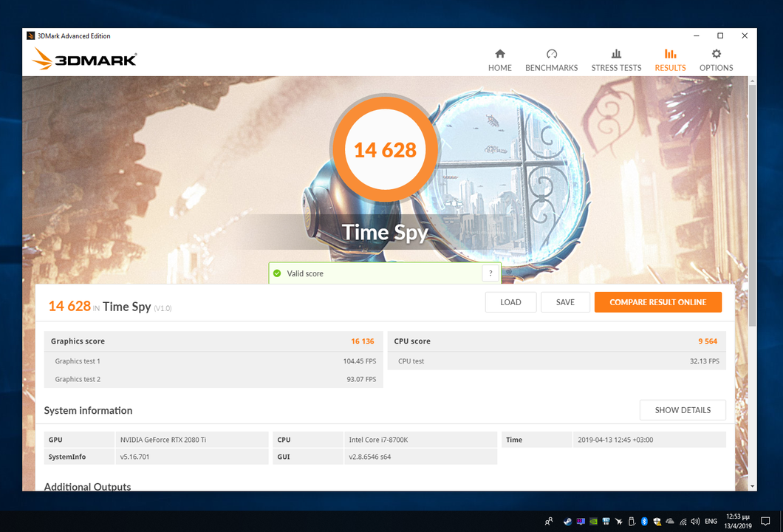Open the People icon in the taskbar
783x532 pixels.
coord(549,521)
